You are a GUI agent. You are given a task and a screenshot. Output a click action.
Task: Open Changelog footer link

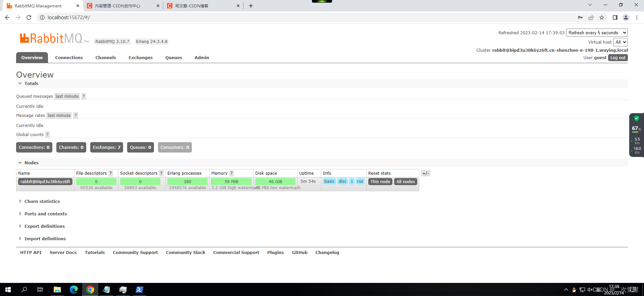(327, 252)
